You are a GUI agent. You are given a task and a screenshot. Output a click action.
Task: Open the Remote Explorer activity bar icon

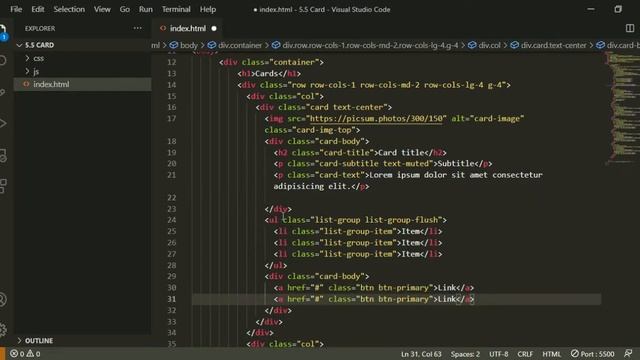click(3, 155)
